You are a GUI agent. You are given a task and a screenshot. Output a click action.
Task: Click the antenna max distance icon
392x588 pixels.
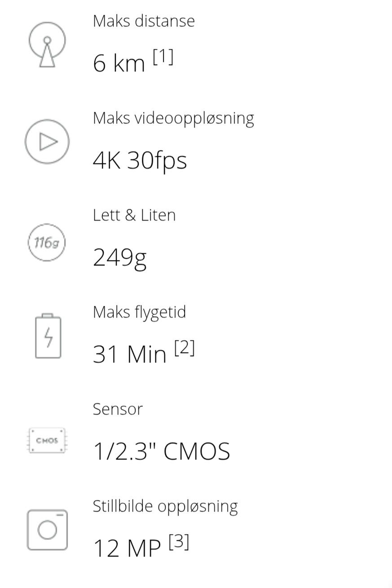click(47, 45)
